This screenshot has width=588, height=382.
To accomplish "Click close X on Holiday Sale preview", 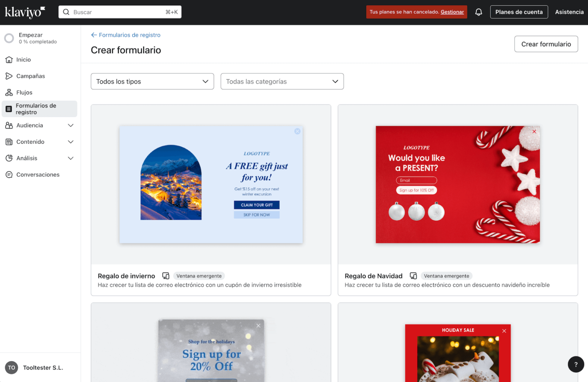I will (504, 331).
